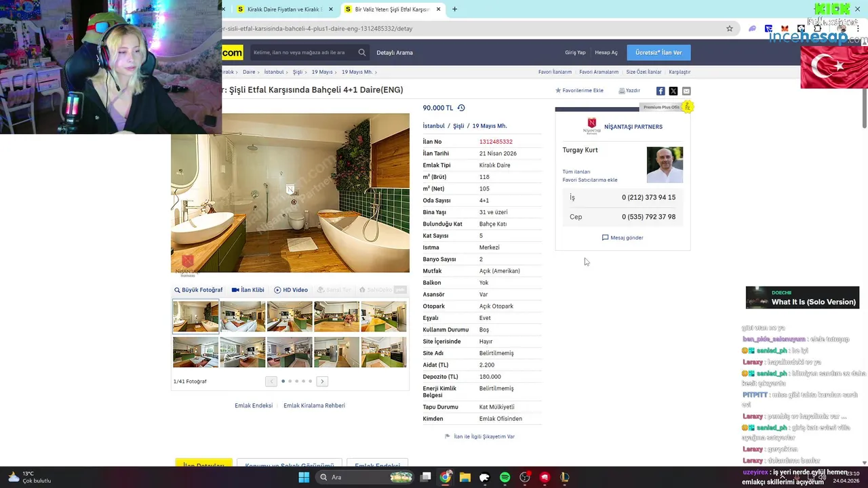Open Spotify from the taskbar
The height and width of the screenshot is (488, 868).
click(x=505, y=477)
